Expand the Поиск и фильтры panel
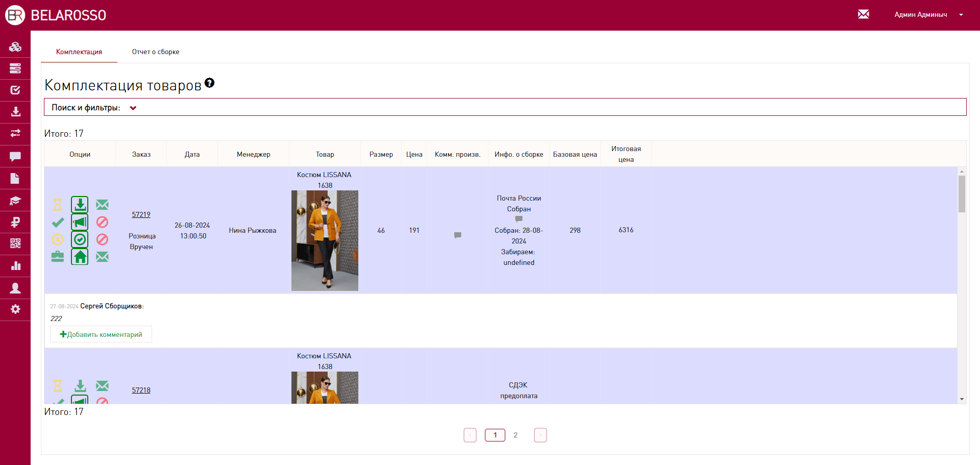Screen dimensions: 980x465 (x=505, y=107)
